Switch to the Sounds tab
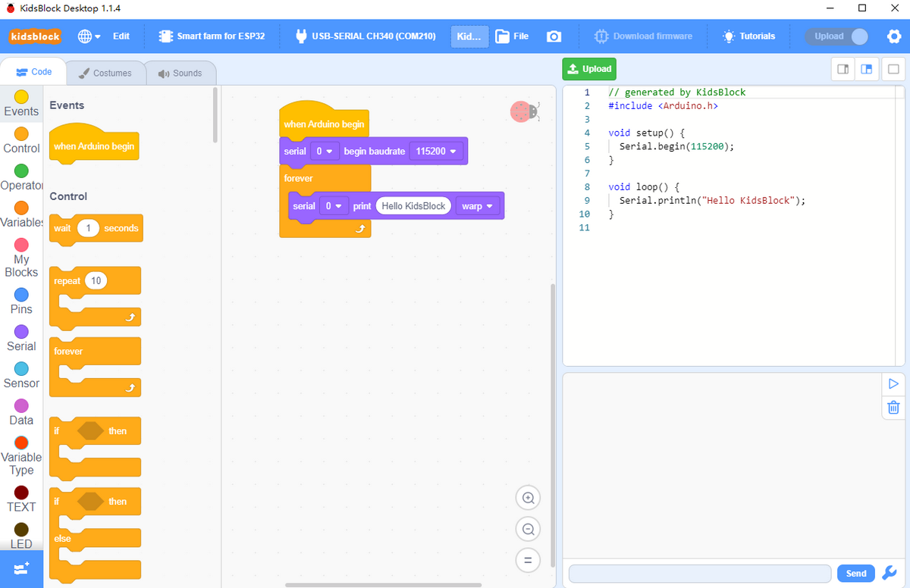The height and width of the screenshot is (588, 910). pyautogui.click(x=180, y=73)
